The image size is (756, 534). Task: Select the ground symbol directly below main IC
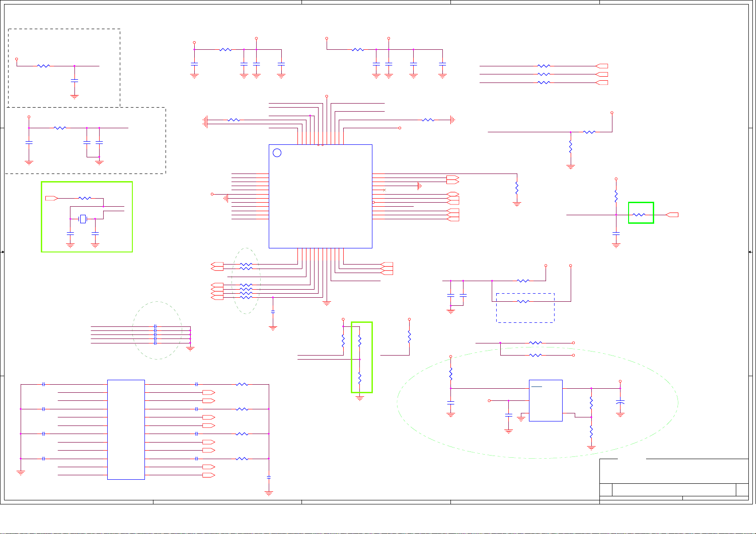click(327, 304)
